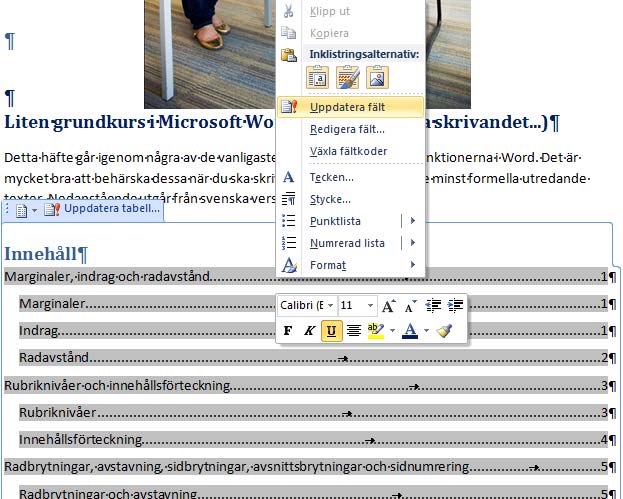The image size is (623, 499).
Task: Click the Format styles icon
Action: click(x=289, y=265)
